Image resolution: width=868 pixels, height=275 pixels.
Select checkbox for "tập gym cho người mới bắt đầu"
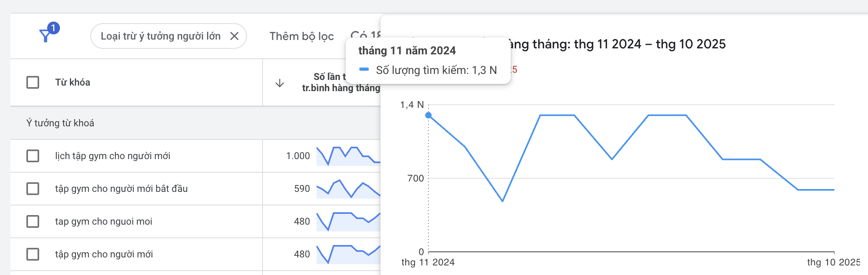tap(33, 189)
